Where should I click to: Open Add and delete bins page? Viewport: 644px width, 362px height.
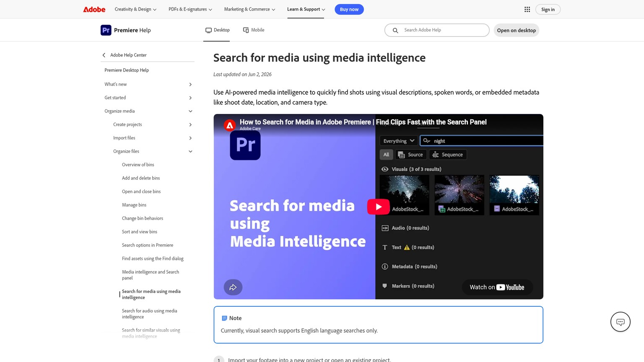141,178
